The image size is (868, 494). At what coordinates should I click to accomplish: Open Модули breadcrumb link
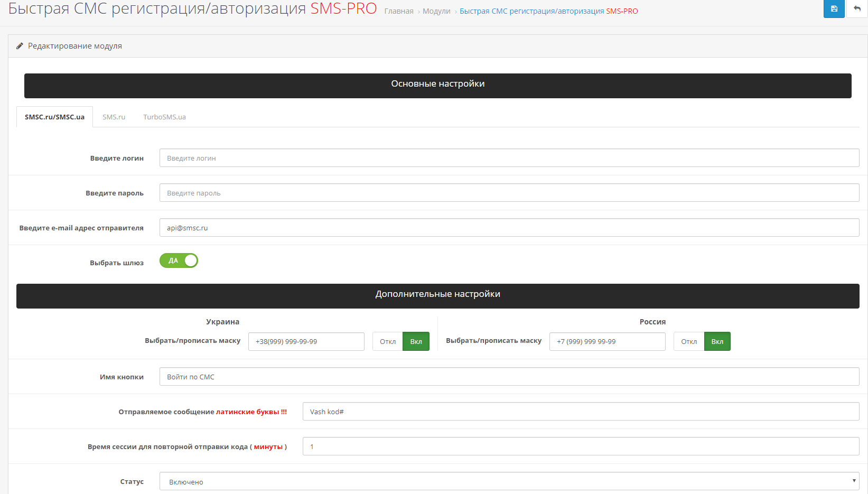point(436,11)
